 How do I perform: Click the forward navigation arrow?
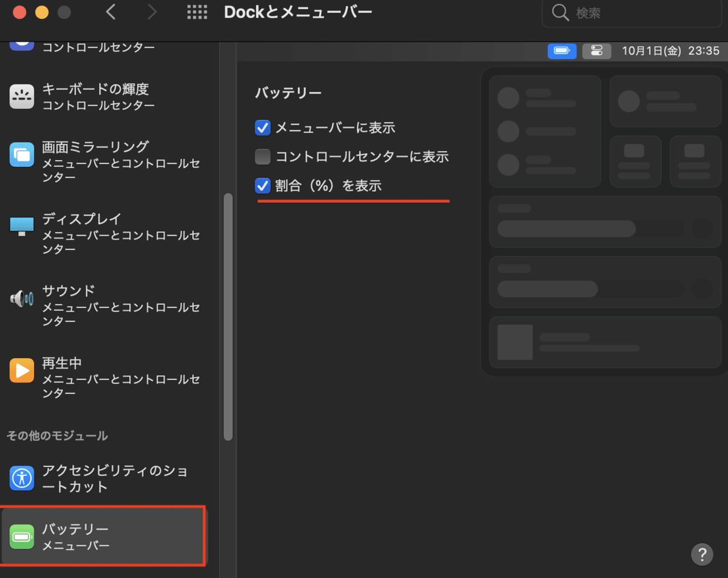[x=152, y=12]
